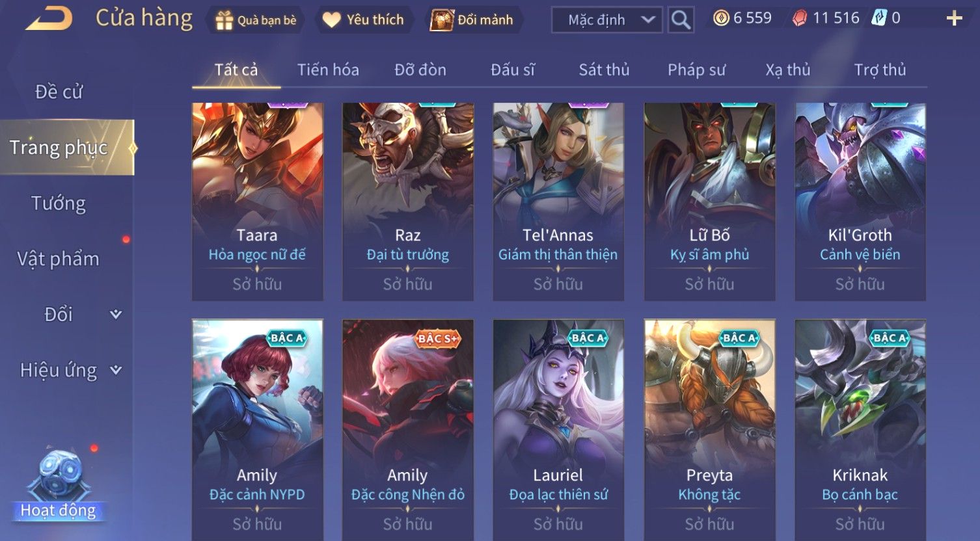Tap the gold coin balance icon
Viewport: 980px width, 541px height.
[721, 18]
